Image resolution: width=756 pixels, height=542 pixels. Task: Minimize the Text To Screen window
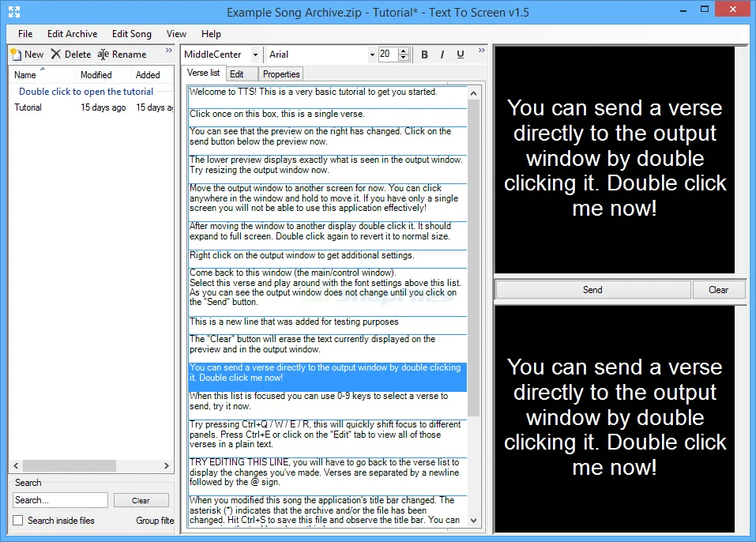pos(683,10)
